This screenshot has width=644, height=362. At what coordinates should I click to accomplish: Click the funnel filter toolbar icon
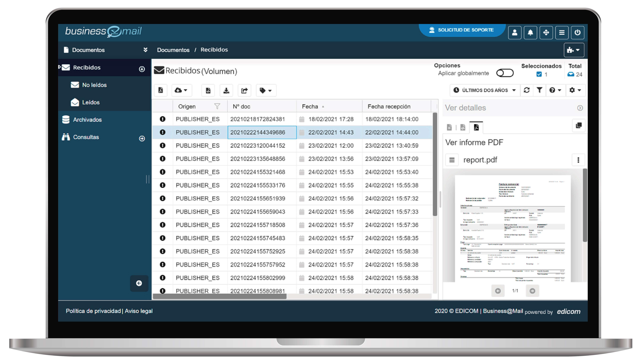click(539, 90)
